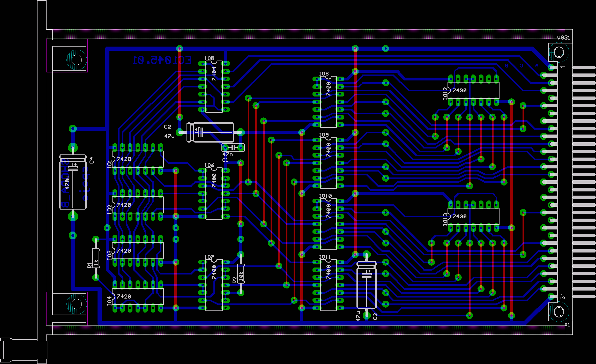Click the bottom-right mounting hole near X1
Viewport: 596px width, 364px height.
pos(558,312)
